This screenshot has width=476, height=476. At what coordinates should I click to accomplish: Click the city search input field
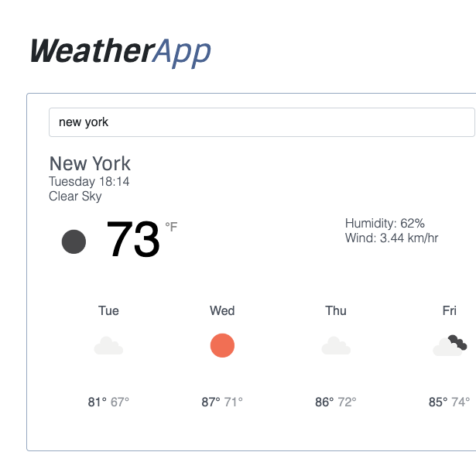click(262, 122)
